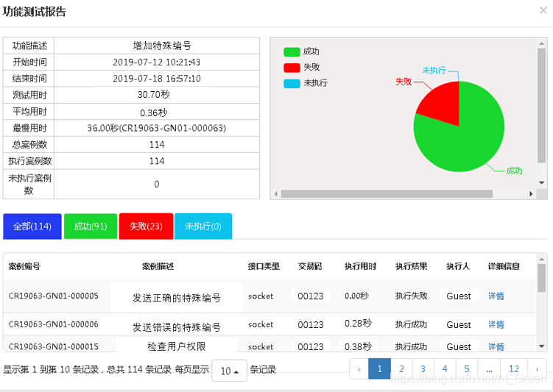The width and height of the screenshot is (553, 392).
Task: Click description 检查用户权限
Action: (176, 346)
